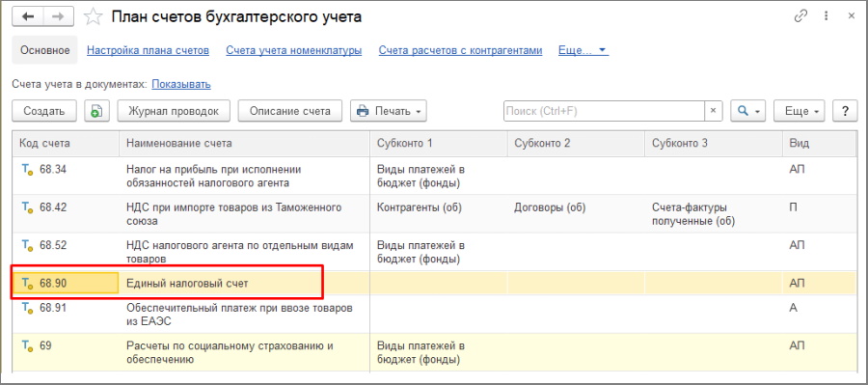Select Единый налоговый счет name cell
This screenshot has width=868, height=385.
(x=245, y=284)
